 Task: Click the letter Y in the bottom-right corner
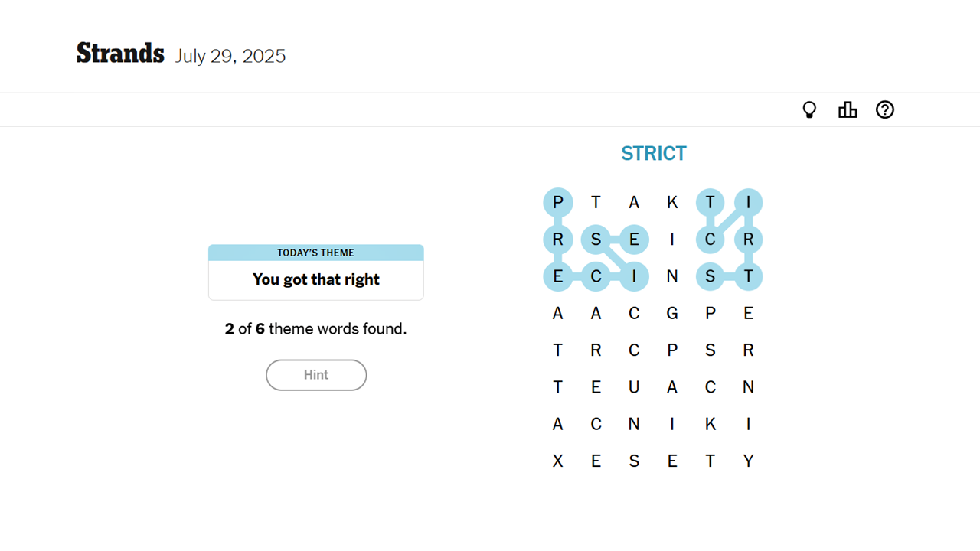click(749, 461)
